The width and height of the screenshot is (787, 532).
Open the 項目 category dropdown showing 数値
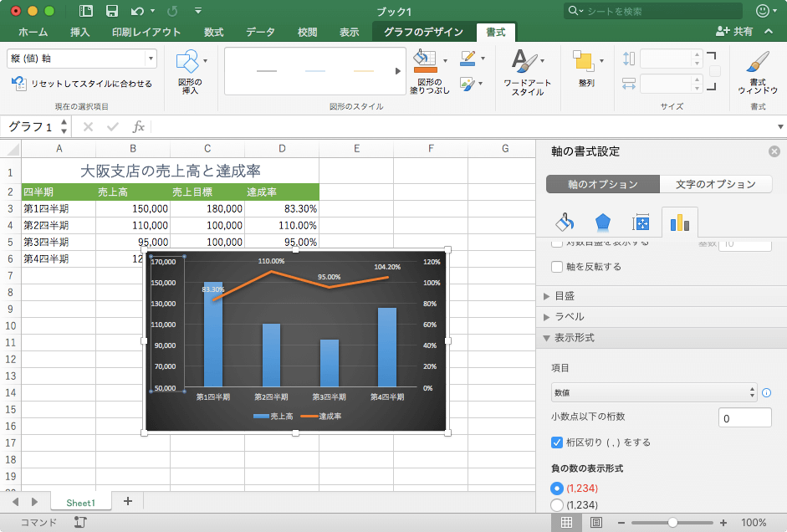click(654, 392)
